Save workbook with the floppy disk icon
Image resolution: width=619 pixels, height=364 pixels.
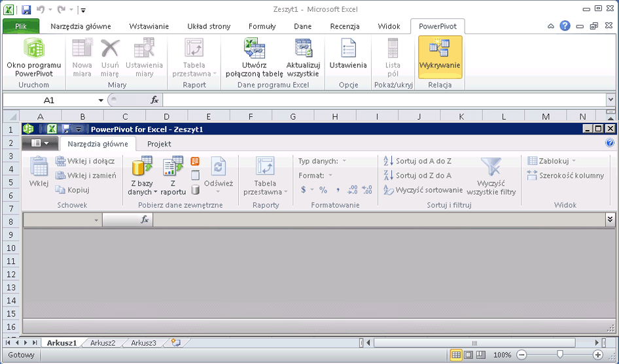click(x=26, y=10)
